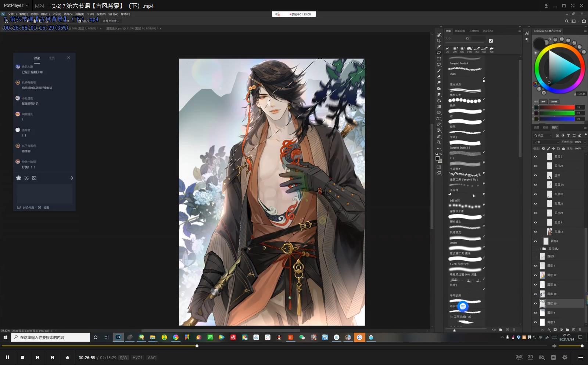This screenshot has height=365, width=588.
Task: Open the 文件(F) menu
Action: (x=12, y=14)
